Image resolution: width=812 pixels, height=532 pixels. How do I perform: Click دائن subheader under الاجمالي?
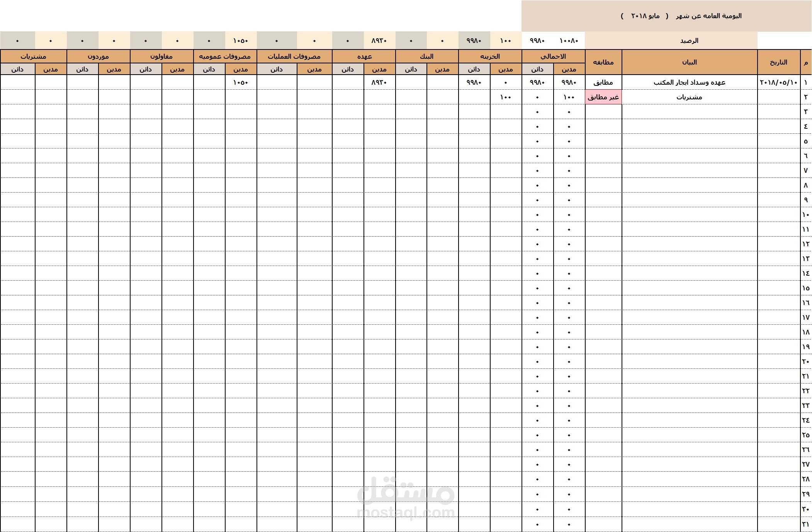point(537,69)
